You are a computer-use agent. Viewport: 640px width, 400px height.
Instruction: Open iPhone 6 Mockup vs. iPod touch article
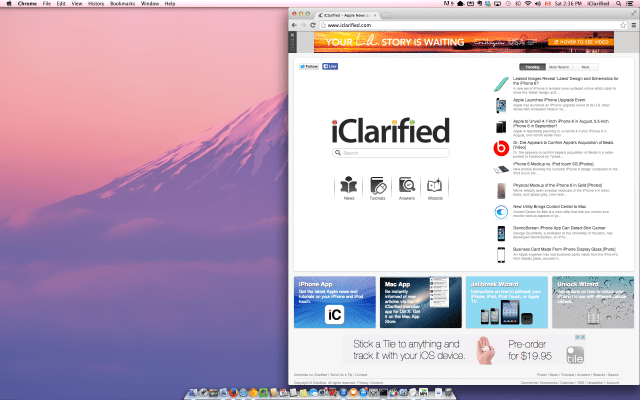[x=553, y=164]
